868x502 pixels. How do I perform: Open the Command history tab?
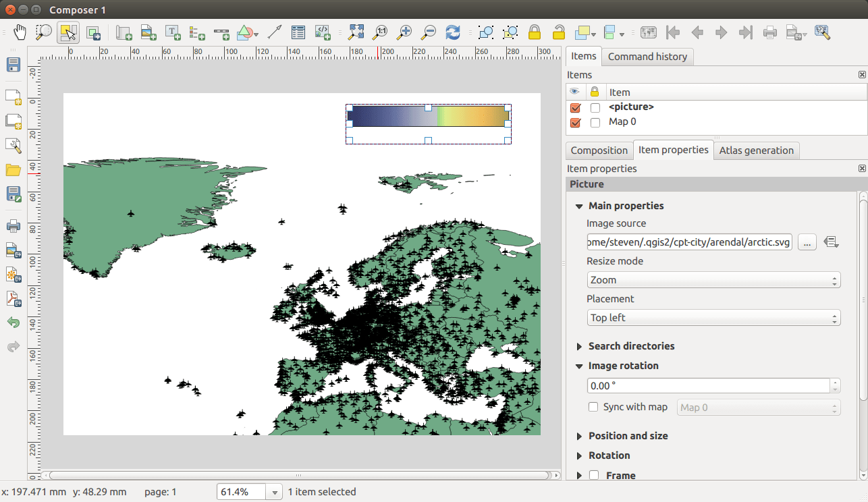pyautogui.click(x=647, y=57)
